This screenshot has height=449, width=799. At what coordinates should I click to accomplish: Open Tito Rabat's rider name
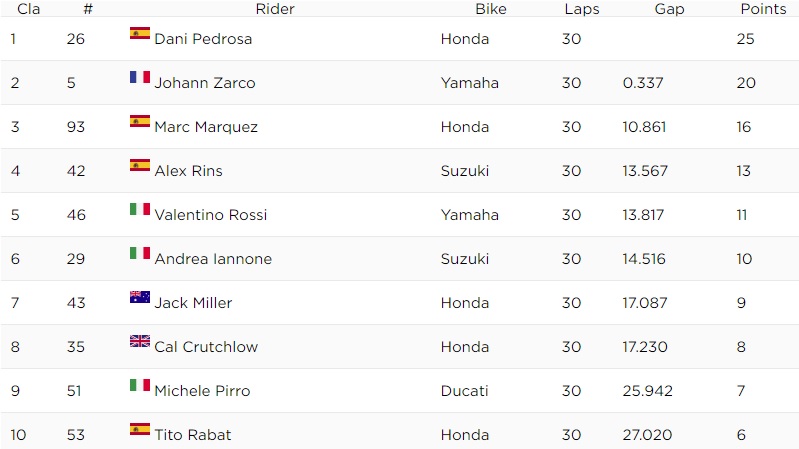193,435
